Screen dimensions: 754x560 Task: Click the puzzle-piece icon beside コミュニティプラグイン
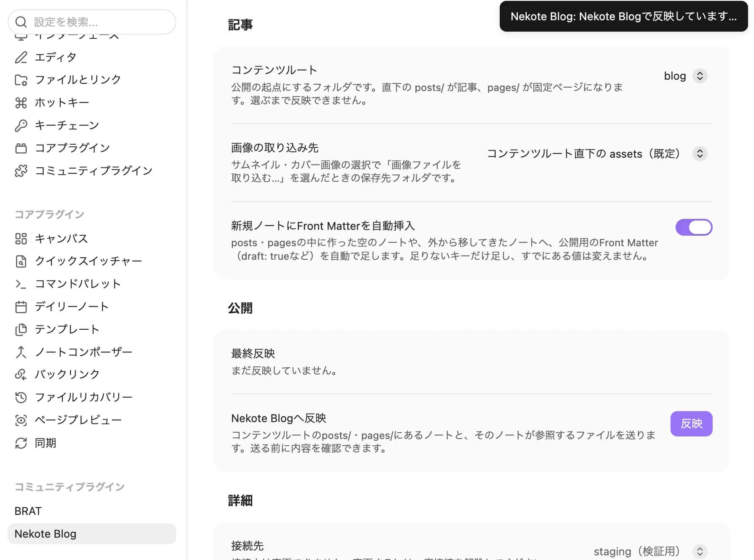tap(21, 171)
